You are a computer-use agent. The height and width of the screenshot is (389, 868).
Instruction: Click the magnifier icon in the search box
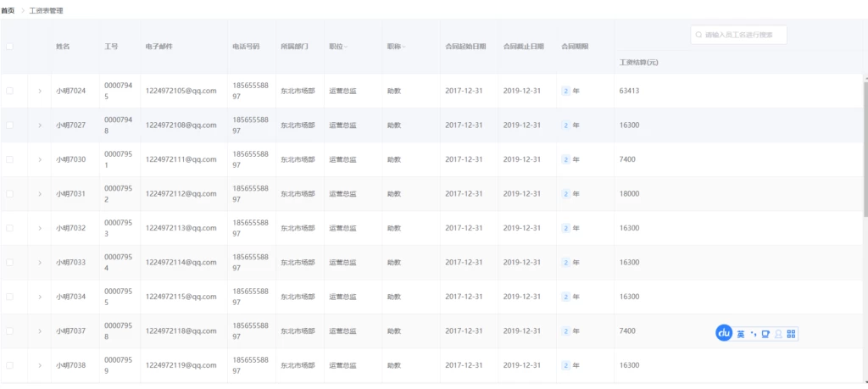pyautogui.click(x=699, y=36)
